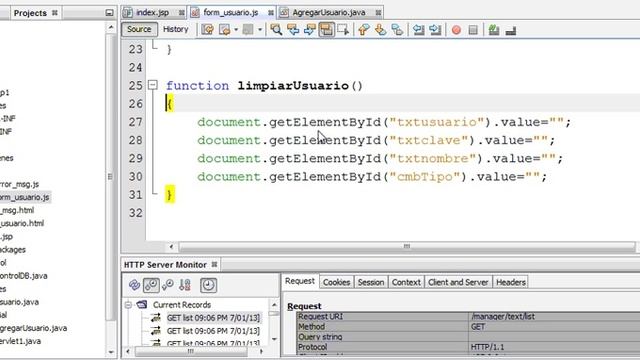Image resolution: width=640 pixels, height=360 pixels.
Task: Toggle Rectangular Selection mode icon
Action: pyautogui.click(x=343, y=30)
